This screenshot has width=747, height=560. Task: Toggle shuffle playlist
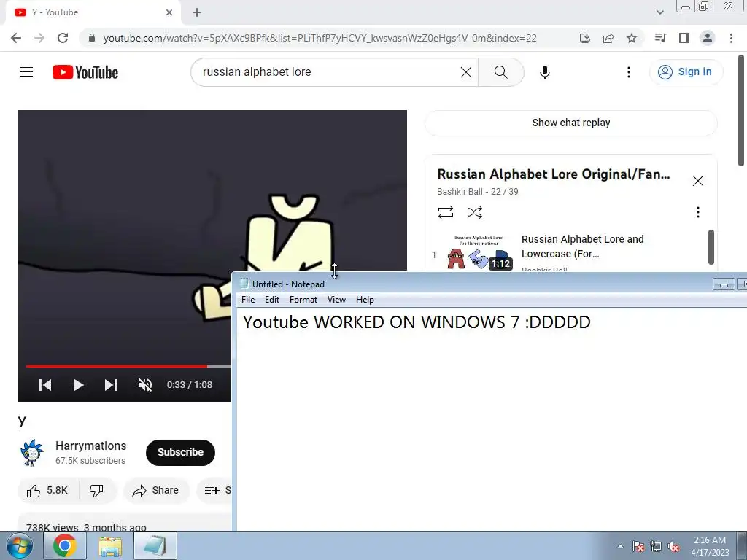(x=474, y=212)
